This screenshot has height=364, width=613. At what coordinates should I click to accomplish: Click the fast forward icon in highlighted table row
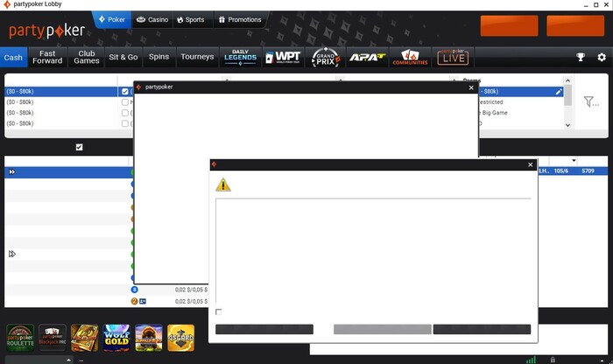12,171
